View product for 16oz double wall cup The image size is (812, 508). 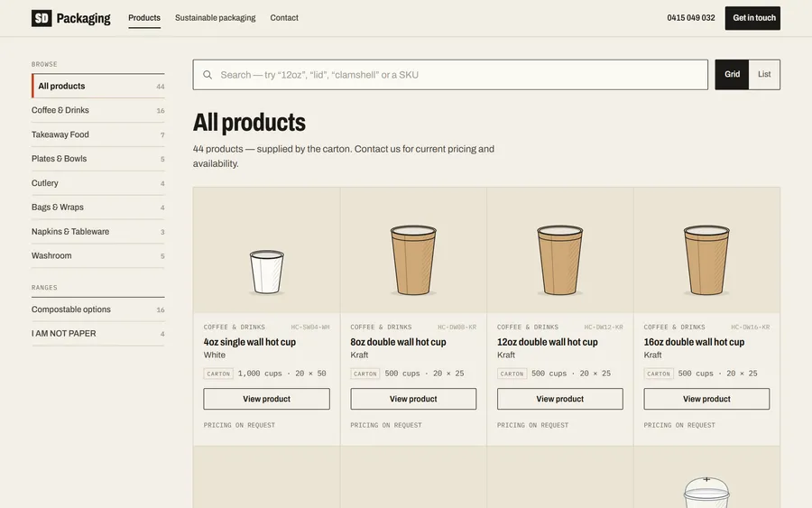[x=706, y=399]
